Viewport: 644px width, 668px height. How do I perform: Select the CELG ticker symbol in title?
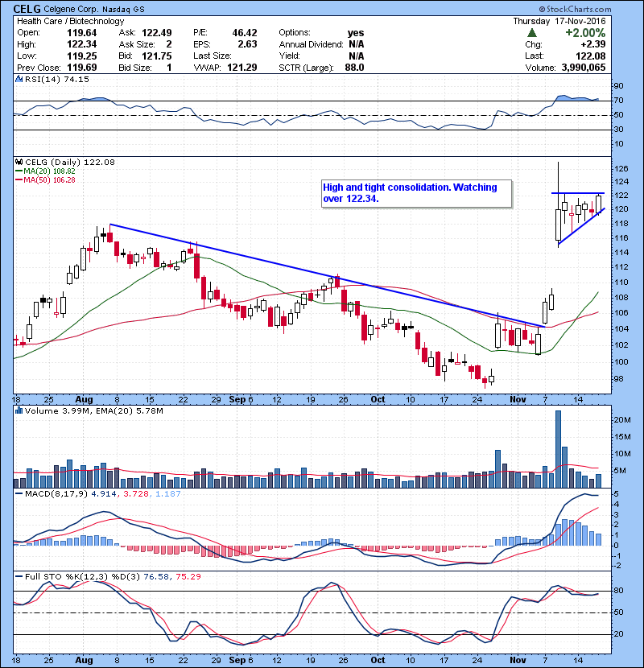pyautogui.click(x=27, y=9)
